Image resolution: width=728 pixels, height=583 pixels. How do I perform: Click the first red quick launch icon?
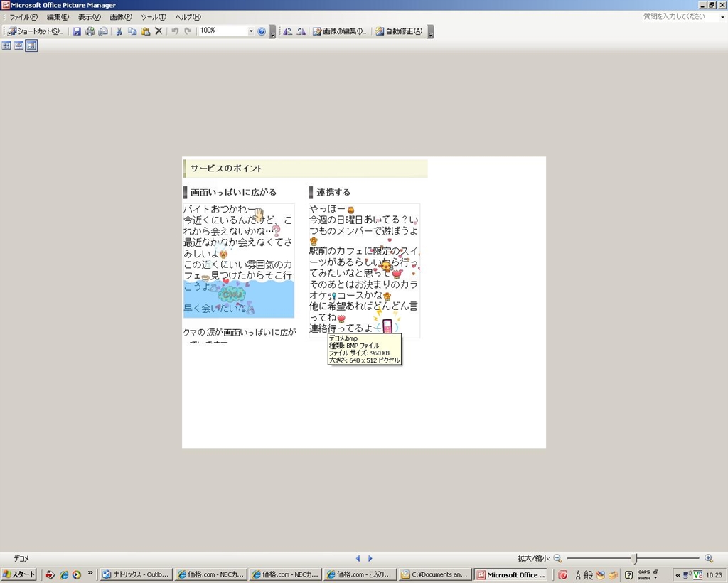tap(50, 574)
